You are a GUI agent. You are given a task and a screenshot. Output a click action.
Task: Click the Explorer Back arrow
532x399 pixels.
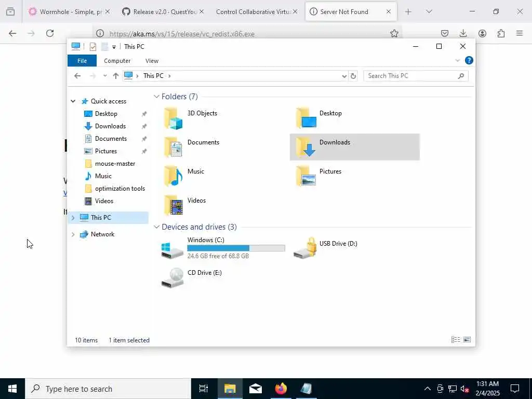click(x=77, y=76)
